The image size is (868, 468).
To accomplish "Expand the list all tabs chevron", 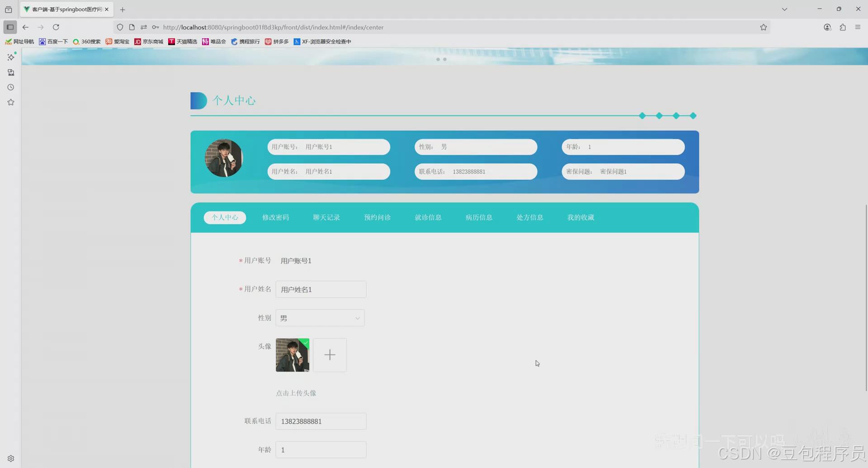I will click(784, 9).
